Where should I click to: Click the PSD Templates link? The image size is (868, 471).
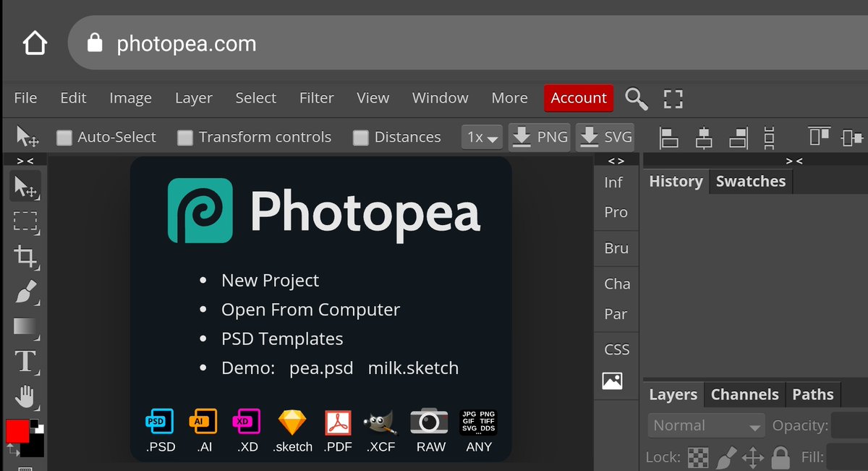[x=282, y=339]
